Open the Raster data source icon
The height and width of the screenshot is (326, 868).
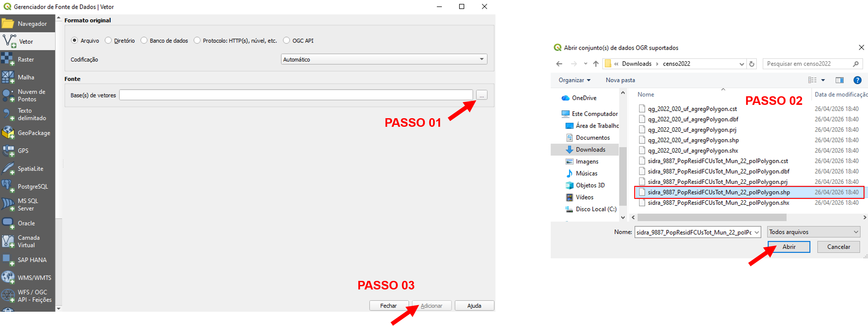8,59
